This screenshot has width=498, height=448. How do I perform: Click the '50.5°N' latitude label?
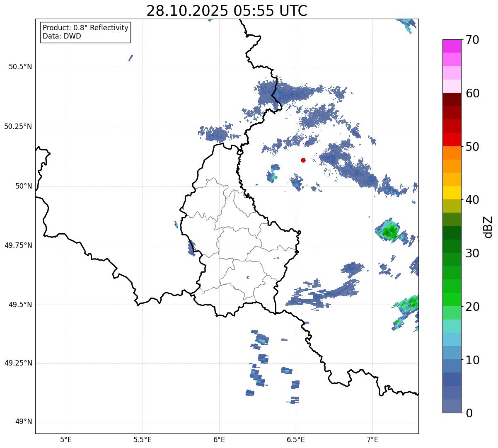click(x=20, y=67)
